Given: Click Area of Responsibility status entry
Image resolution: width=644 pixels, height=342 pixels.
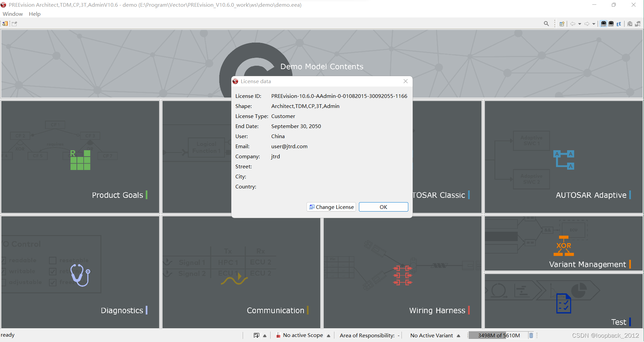Looking at the screenshot, I should (x=370, y=335).
